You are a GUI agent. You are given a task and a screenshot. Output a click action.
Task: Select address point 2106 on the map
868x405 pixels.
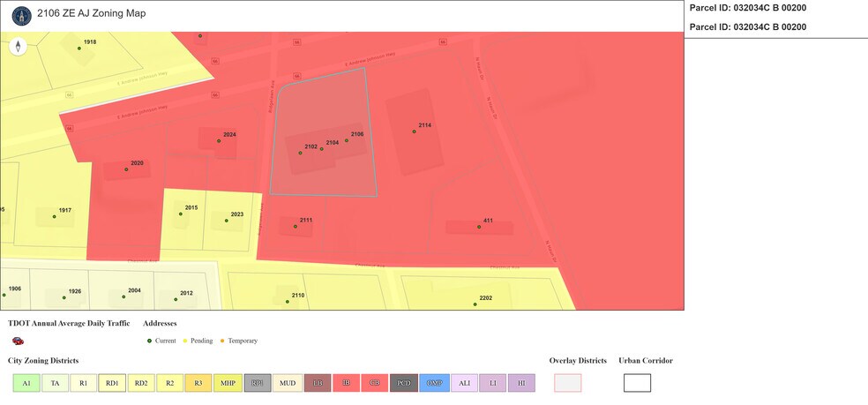coord(347,140)
